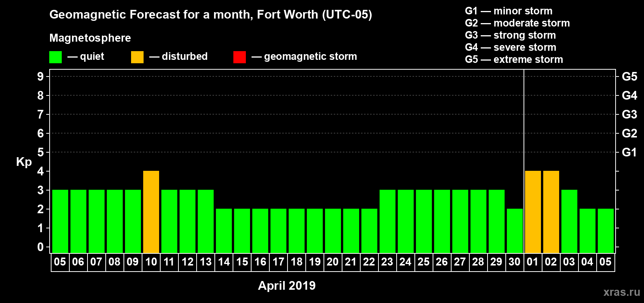Click the 'G2 — moderate storm' legend line
The height and width of the screenshot is (303, 644).
(517, 23)
